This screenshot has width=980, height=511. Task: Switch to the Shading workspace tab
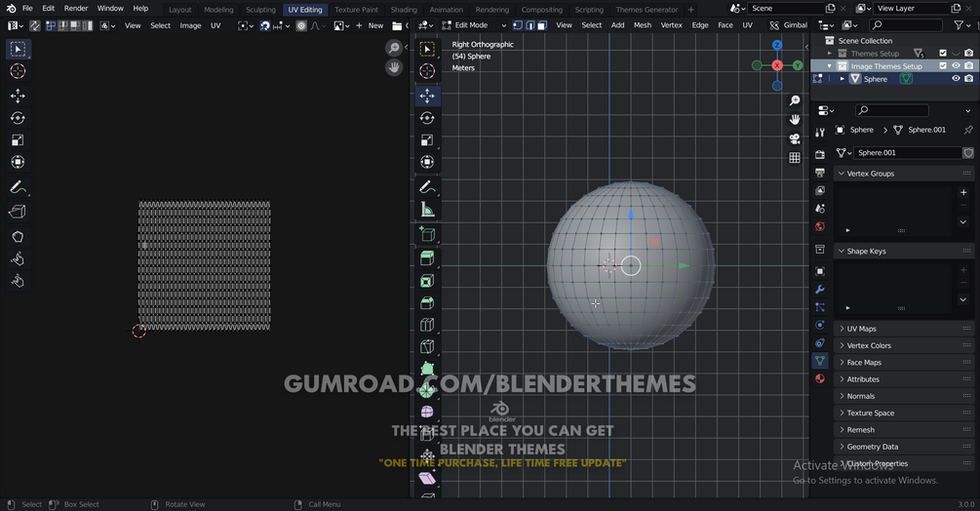404,10
